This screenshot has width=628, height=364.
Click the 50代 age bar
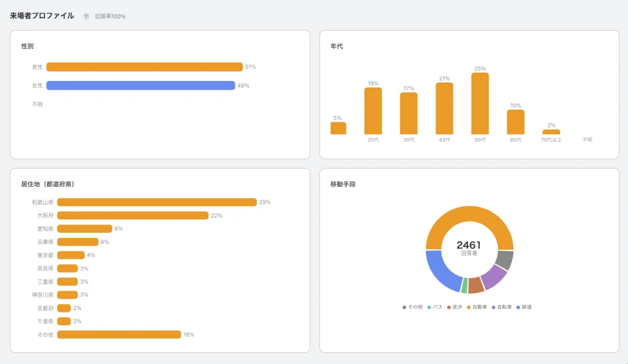[480, 104]
